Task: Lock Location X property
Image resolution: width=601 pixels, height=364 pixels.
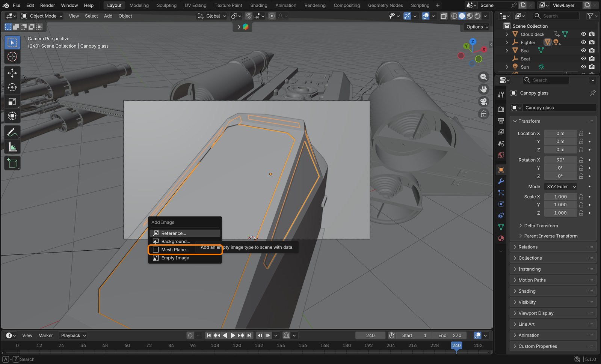Action: (581, 134)
